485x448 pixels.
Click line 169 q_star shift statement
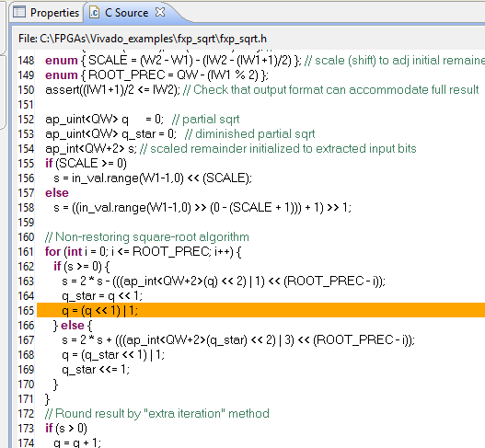[96, 370]
